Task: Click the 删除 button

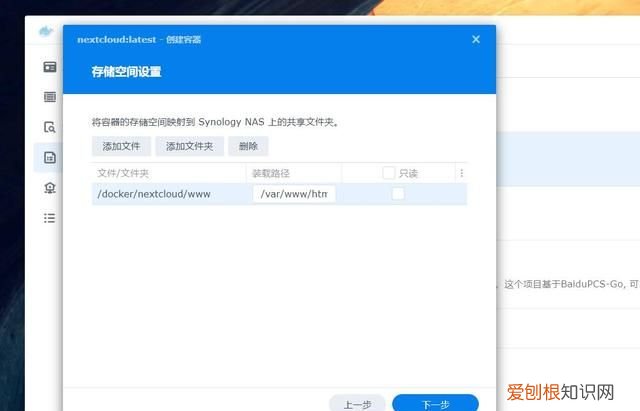Action: tap(248, 146)
